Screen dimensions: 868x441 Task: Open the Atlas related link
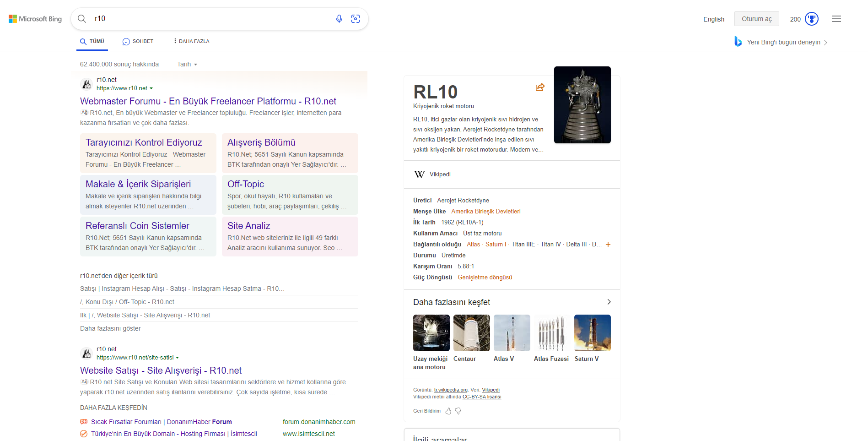point(474,245)
